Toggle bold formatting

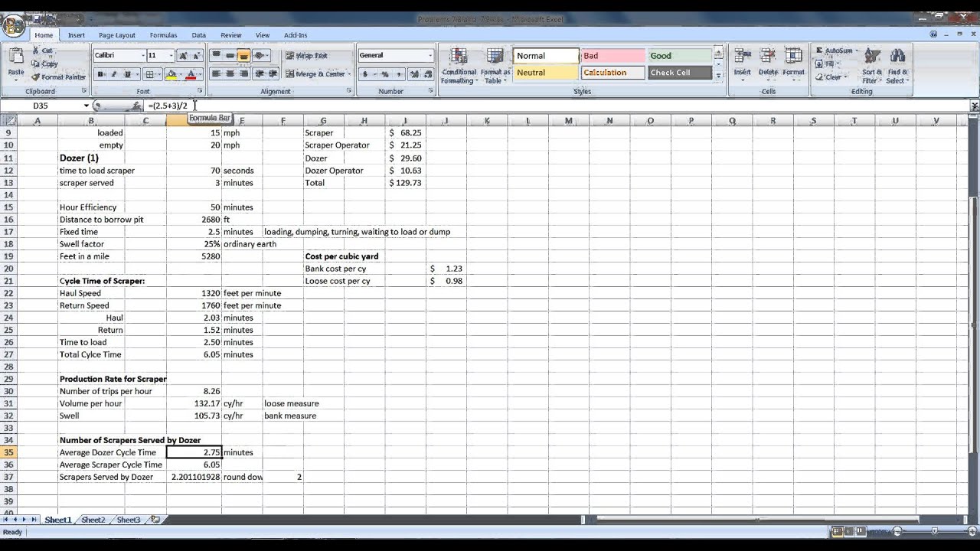coord(100,74)
